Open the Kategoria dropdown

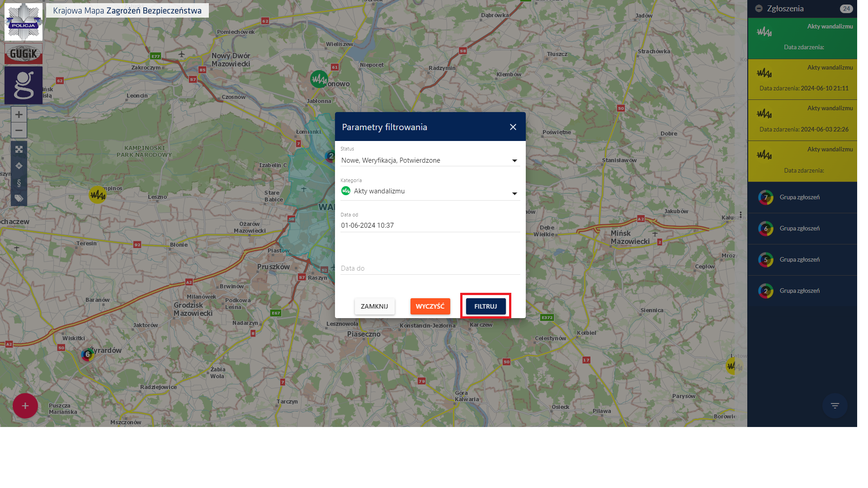point(429,192)
